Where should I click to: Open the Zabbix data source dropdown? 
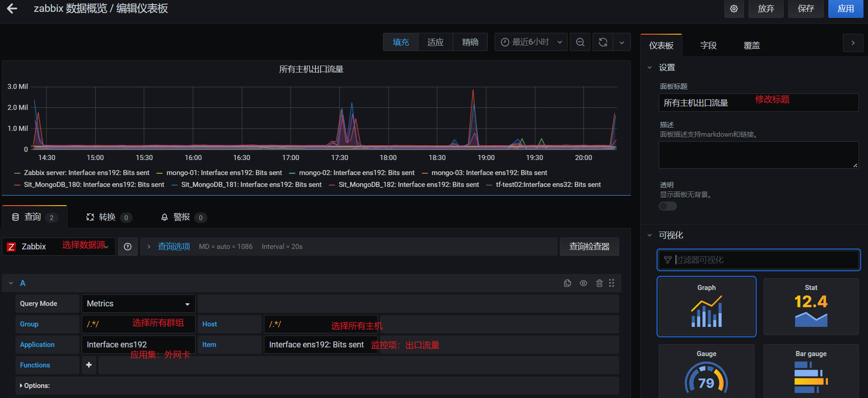(59, 247)
